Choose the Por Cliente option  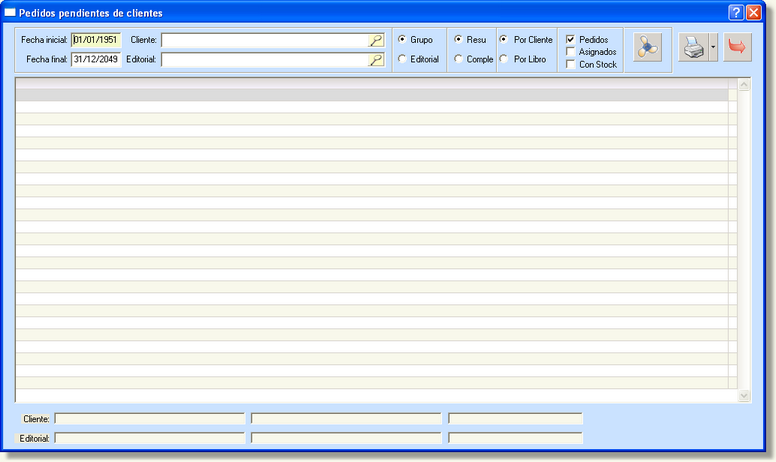pyautogui.click(x=504, y=39)
